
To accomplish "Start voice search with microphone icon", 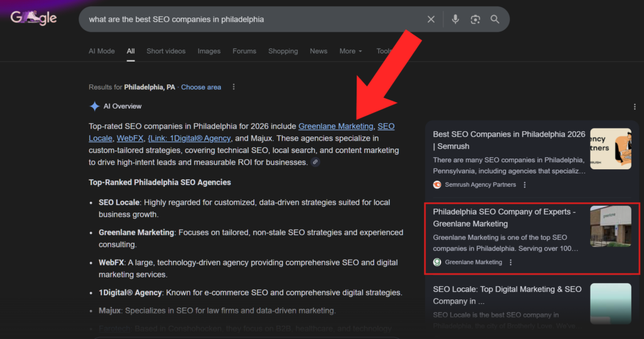I will click(455, 19).
